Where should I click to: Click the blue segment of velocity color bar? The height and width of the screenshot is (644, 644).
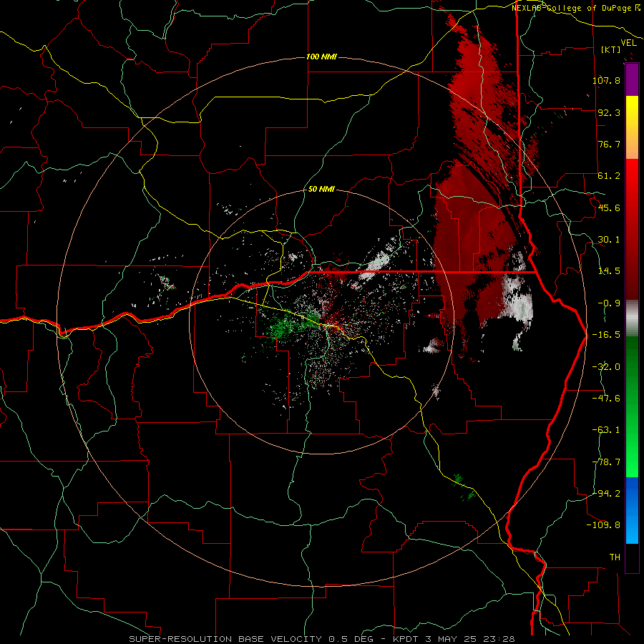coord(632,510)
